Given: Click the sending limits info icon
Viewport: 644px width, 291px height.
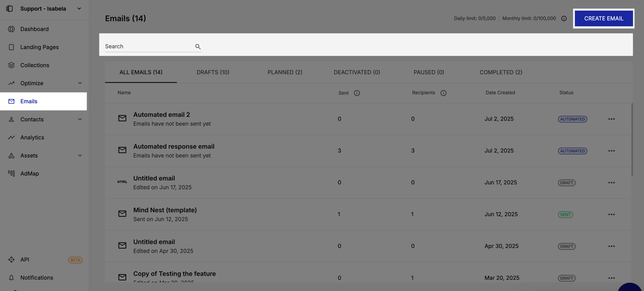Looking at the screenshot, I should click(x=564, y=18).
